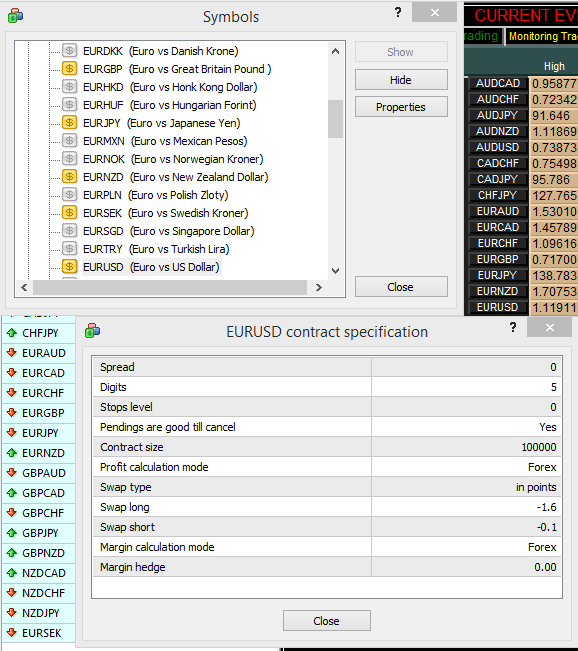Click the red down arrow beside NZDJPY
Viewport: 578px width, 651px height.
12,612
